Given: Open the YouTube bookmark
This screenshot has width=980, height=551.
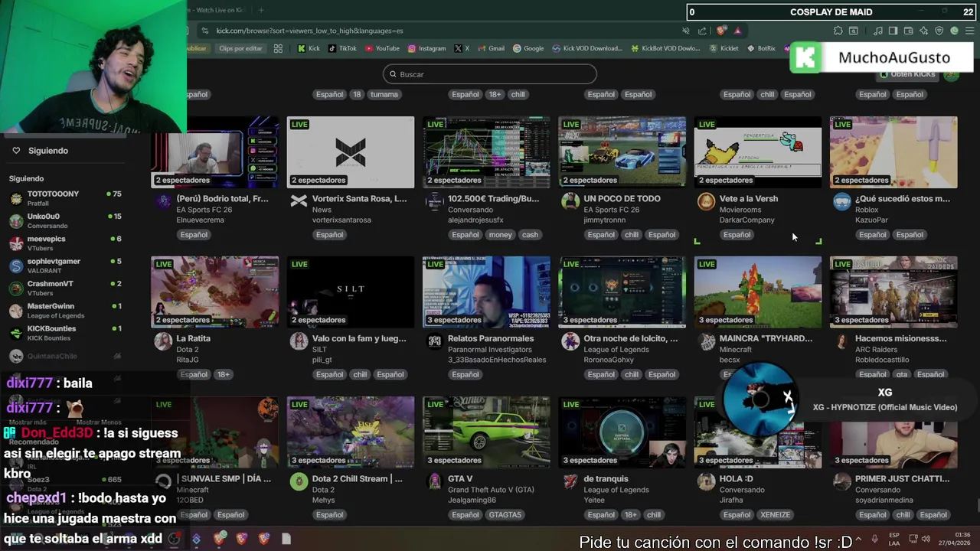Looking at the screenshot, I should [382, 48].
